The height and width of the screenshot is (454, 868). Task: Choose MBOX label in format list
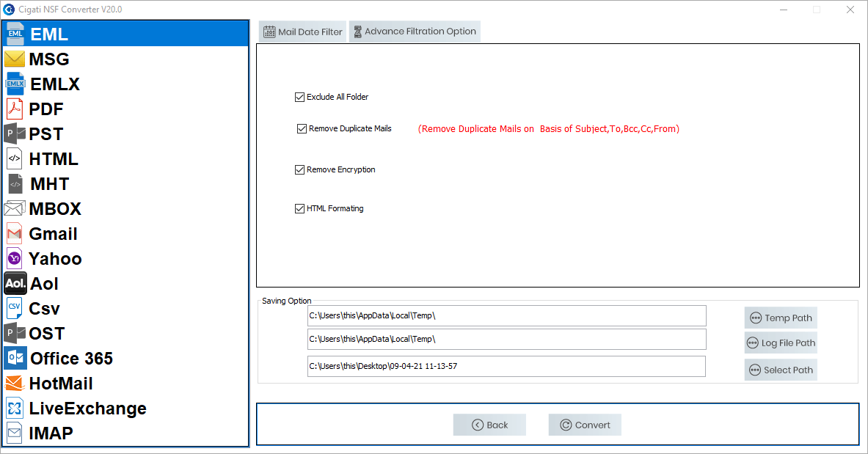[x=55, y=208]
